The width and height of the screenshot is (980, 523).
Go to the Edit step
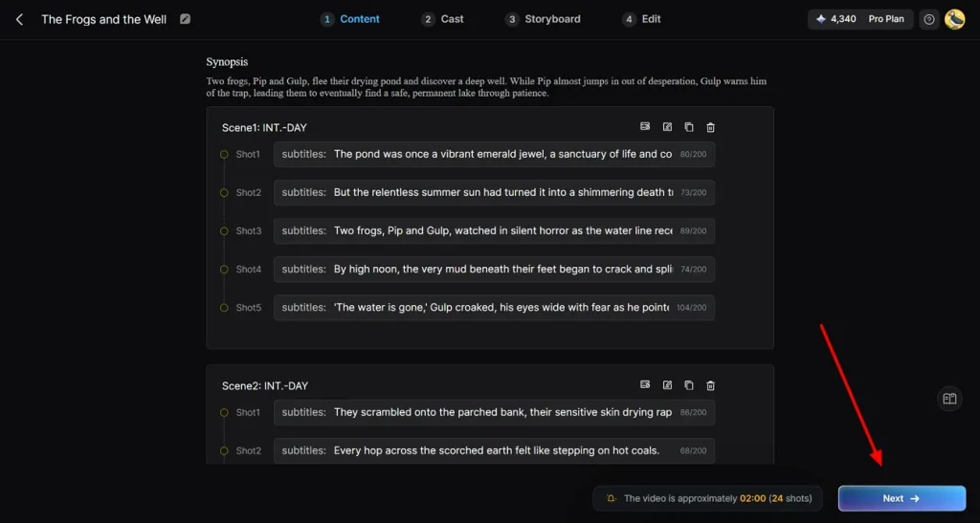point(642,19)
